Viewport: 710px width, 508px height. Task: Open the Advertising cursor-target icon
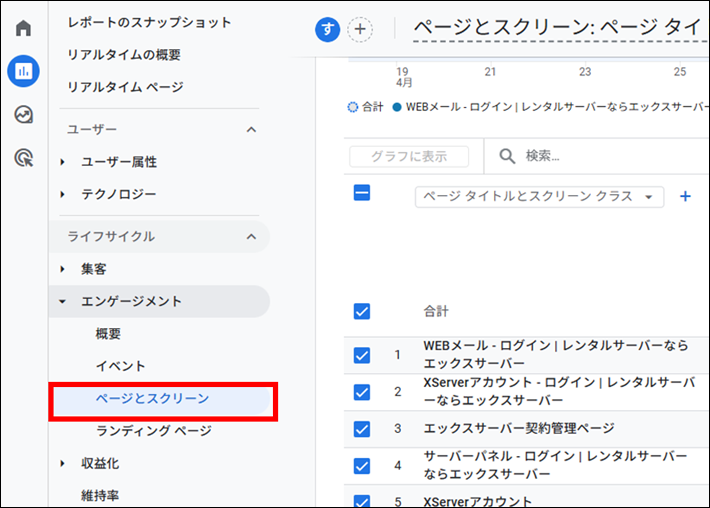(24, 158)
